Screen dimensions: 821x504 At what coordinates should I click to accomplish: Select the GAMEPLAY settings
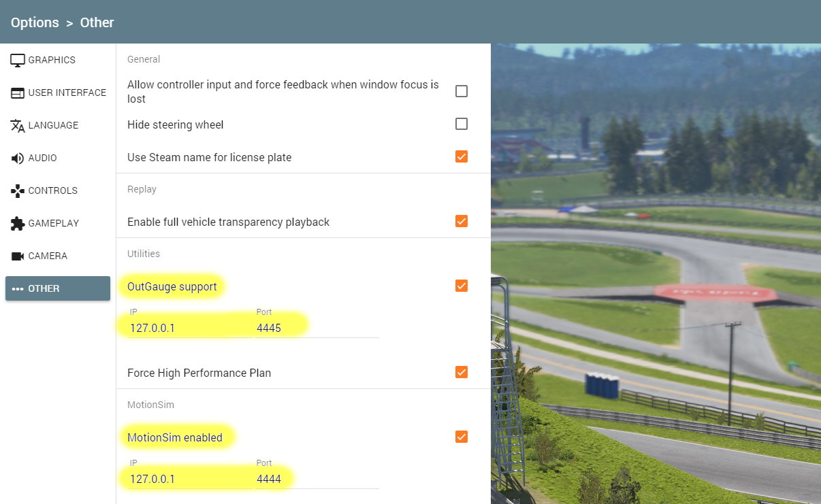click(58, 223)
